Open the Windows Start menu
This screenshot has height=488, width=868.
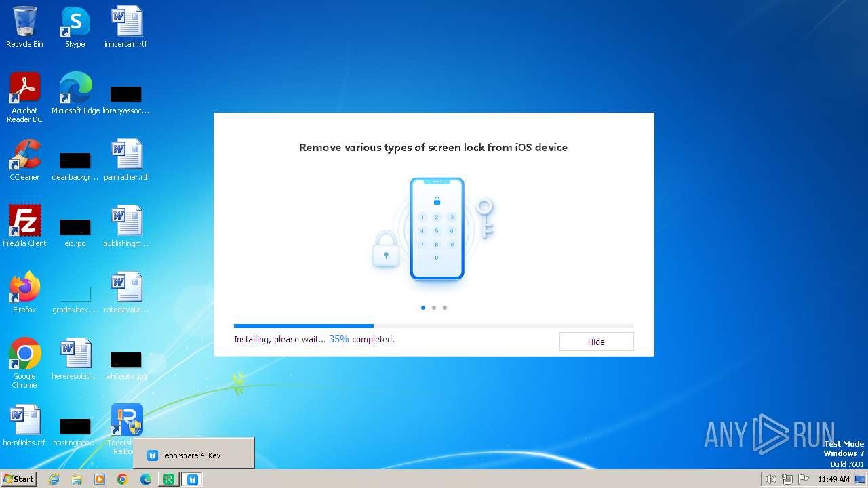(x=18, y=479)
